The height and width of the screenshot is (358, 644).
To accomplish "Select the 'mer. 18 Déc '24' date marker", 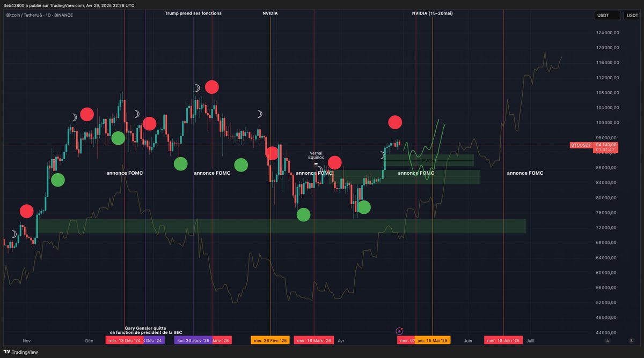I will tap(125, 340).
